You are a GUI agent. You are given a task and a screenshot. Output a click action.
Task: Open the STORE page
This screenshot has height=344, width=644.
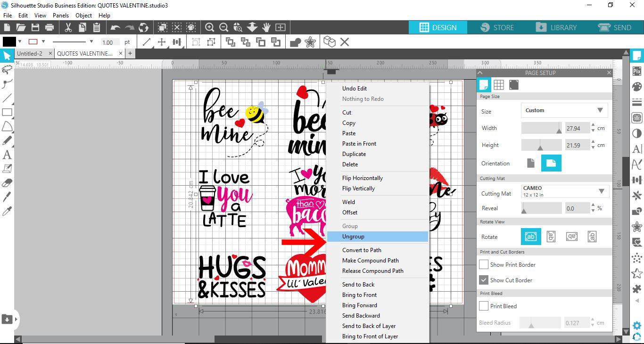coord(497,27)
